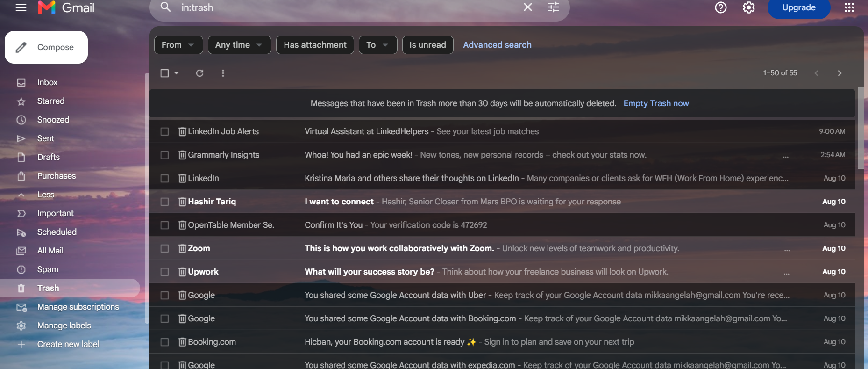Open the Inbox folder
868x369 pixels.
[47, 82]
